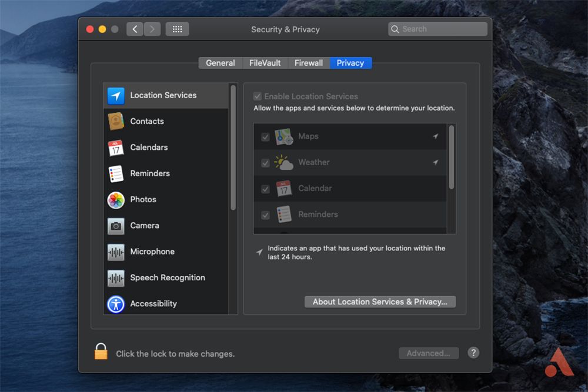
Task: Toggle Enable Location Services checkbox
Action: (x=258, y=96)
